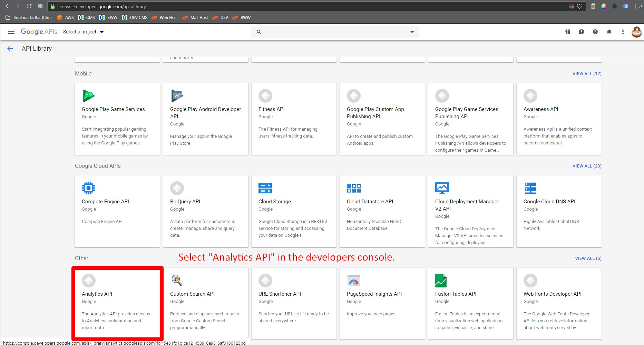
Task: Click the Google Cloud DNS API icon
Action: (530, 188)
